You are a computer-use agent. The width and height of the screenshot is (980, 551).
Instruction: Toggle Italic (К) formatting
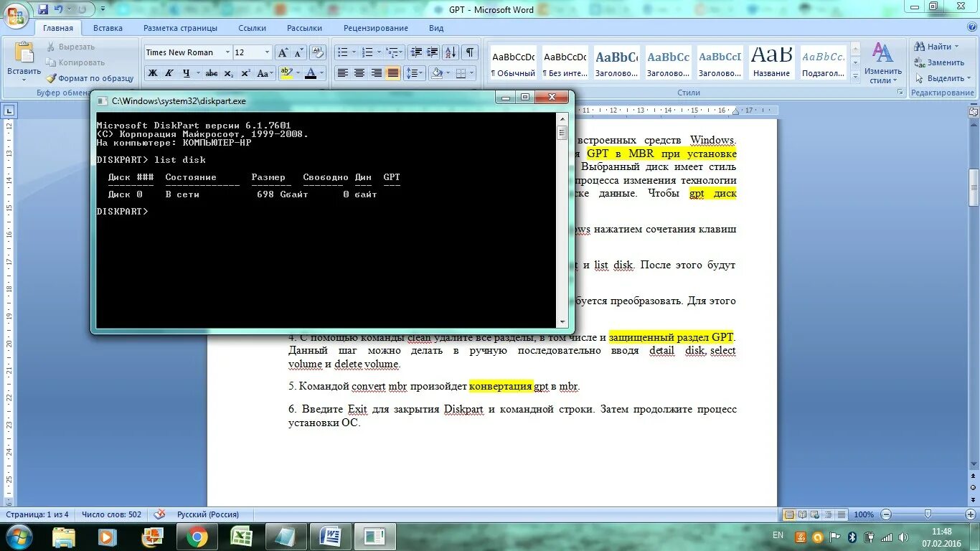coord(169,73)
